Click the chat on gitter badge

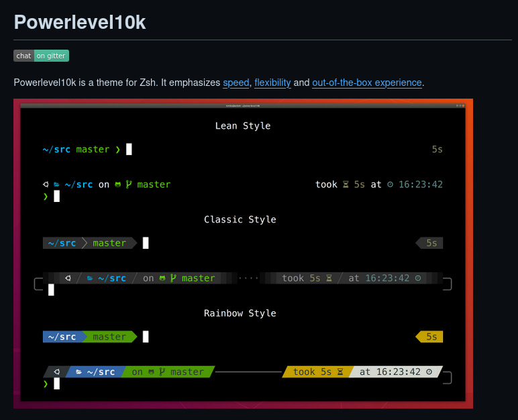click(x=42, y=56)
